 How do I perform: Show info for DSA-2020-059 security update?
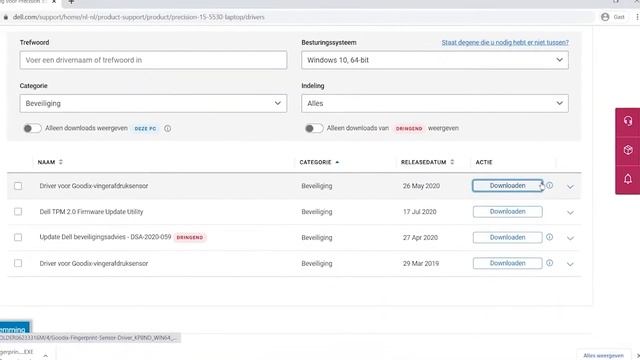(x=549, y=237)
